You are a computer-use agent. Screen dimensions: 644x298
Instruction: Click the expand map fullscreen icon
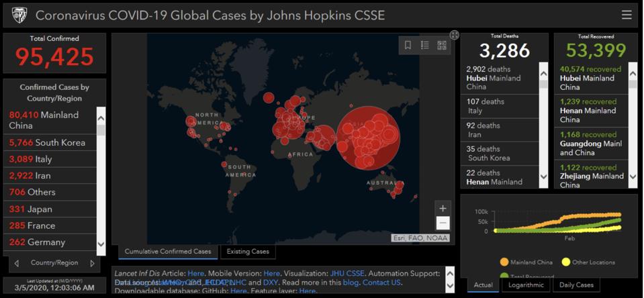tap(454, 35)
